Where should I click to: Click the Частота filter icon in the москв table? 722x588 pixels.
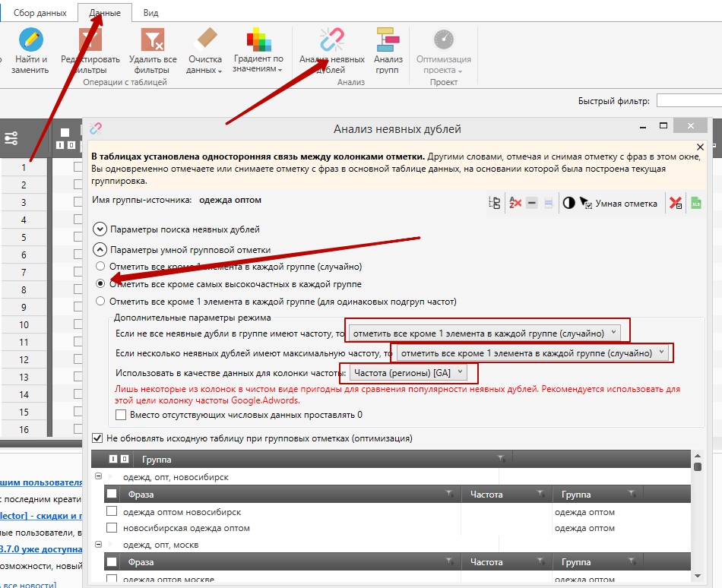click(541, 561)
